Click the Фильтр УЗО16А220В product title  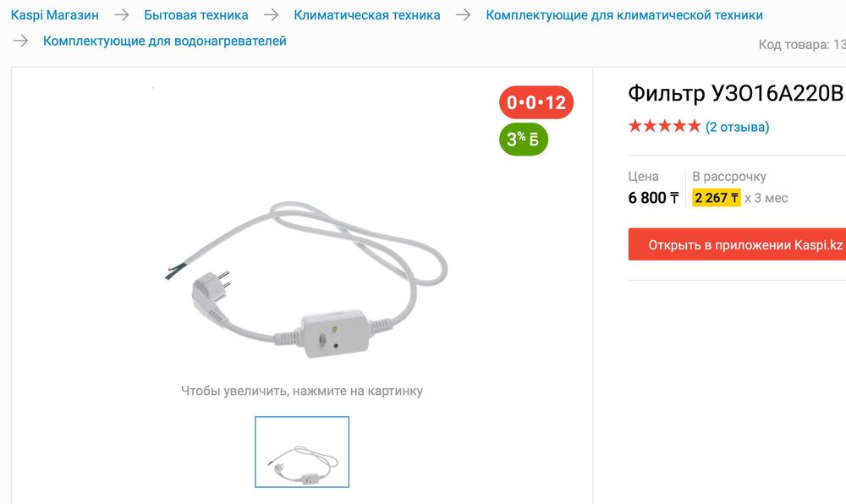(737, 93)
